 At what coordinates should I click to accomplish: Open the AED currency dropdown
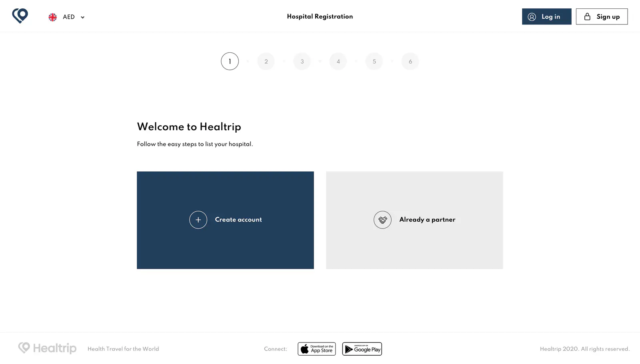[x=74, y=17]
